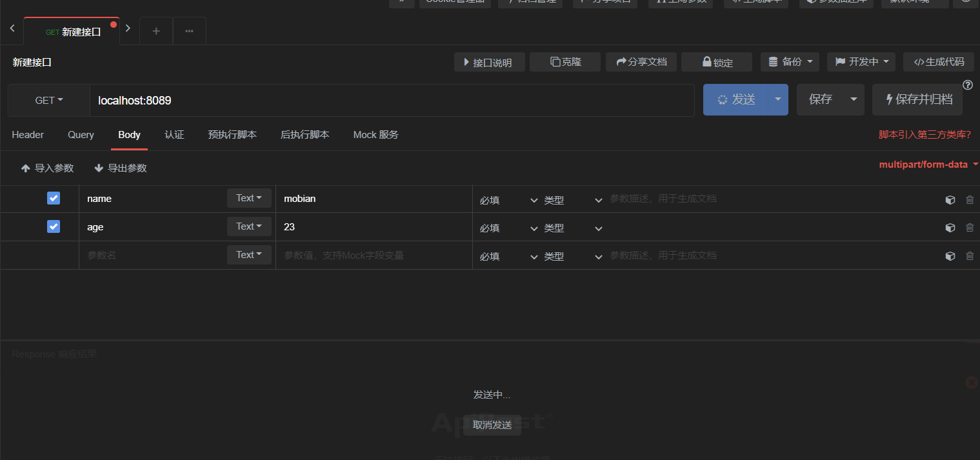The image size is (980, 460).
Task: Open the Cookie 管理器 tool
Action: point(455,3)
